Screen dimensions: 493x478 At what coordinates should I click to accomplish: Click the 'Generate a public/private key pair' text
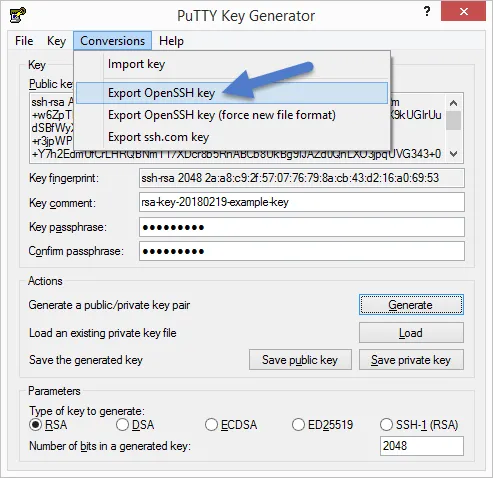(x=109, y=305)
